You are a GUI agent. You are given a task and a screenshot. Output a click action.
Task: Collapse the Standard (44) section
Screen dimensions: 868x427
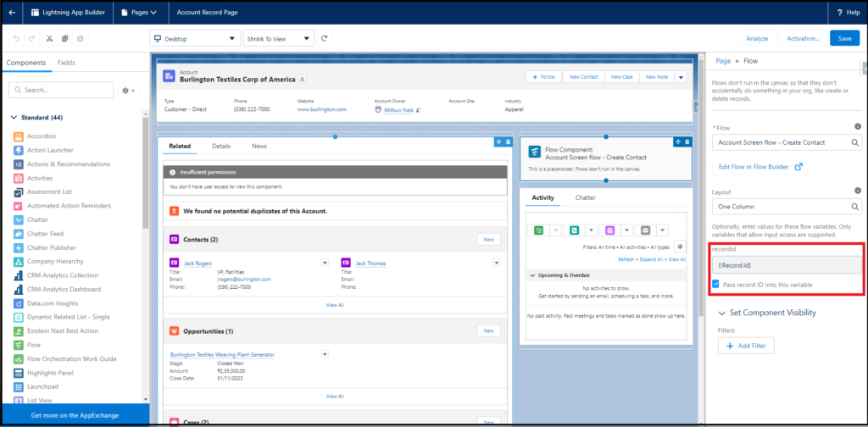coord(14,118)
